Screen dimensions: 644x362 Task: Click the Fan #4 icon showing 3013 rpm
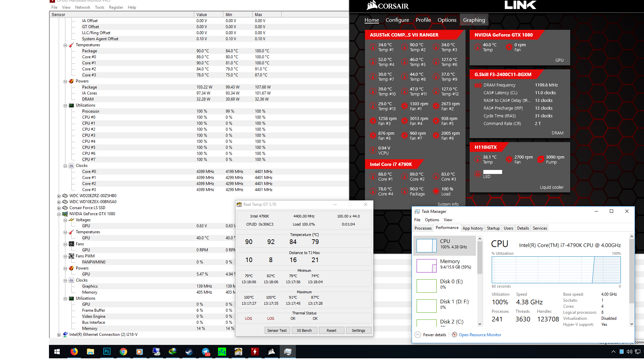[x=404, y=121]
